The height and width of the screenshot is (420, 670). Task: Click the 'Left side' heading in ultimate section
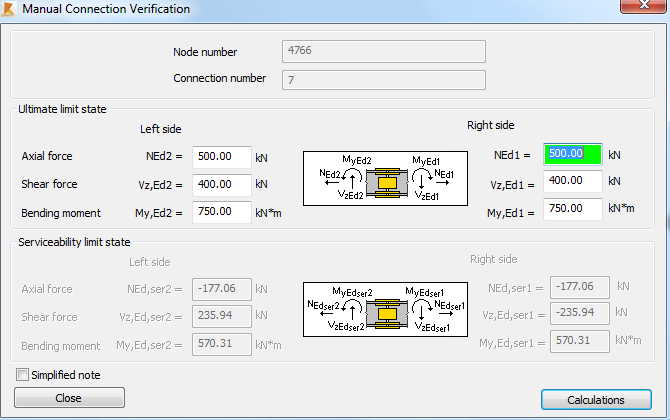pyautogui.click(x=161, y=129)
